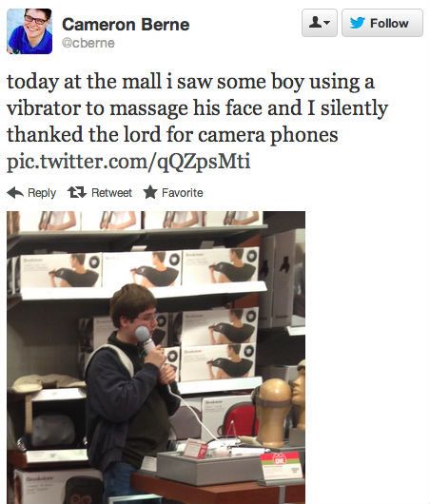Click the word Follow on the button
Screen dimensions: 430x504
click(x=389, y=23)
